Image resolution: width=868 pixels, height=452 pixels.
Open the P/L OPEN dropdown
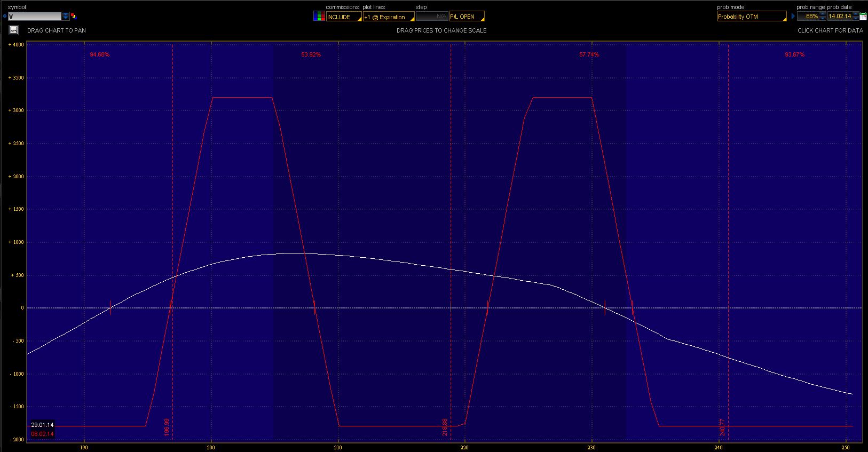pos(467,17)
